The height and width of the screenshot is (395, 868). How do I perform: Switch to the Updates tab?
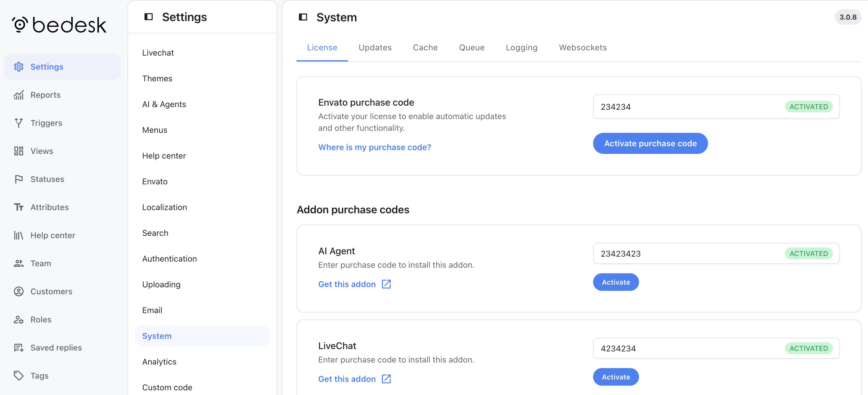point(375,47)
